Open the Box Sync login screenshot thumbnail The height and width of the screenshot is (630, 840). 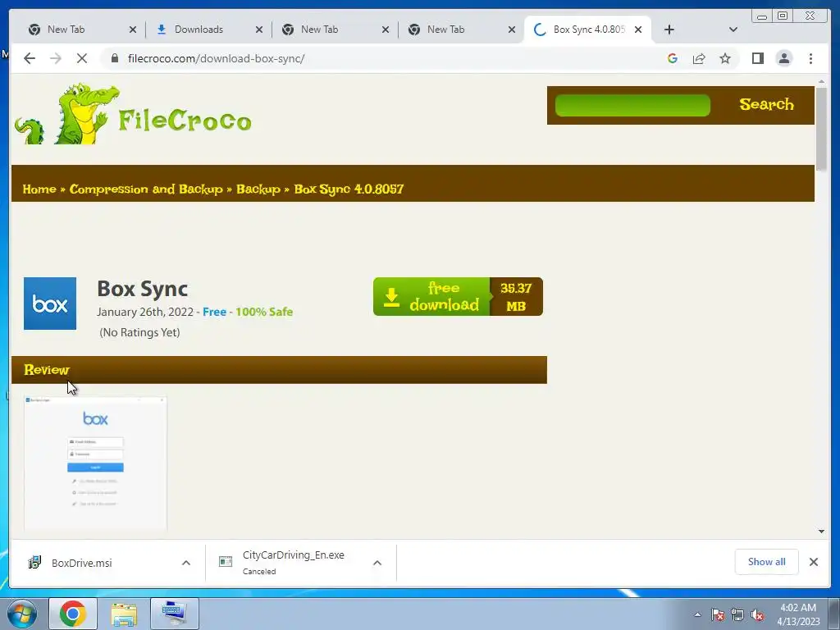click(95, 464)
